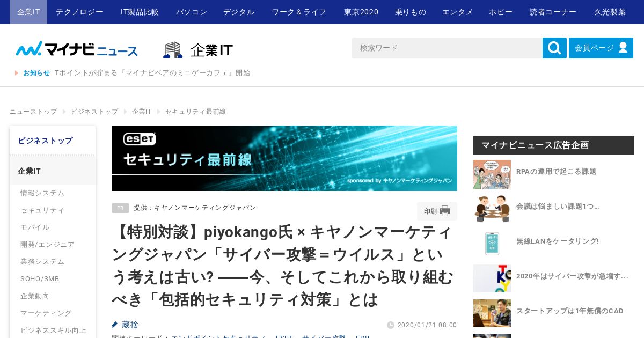Click the 企業IT building icon
644x338 pixels.
point(173,50)
